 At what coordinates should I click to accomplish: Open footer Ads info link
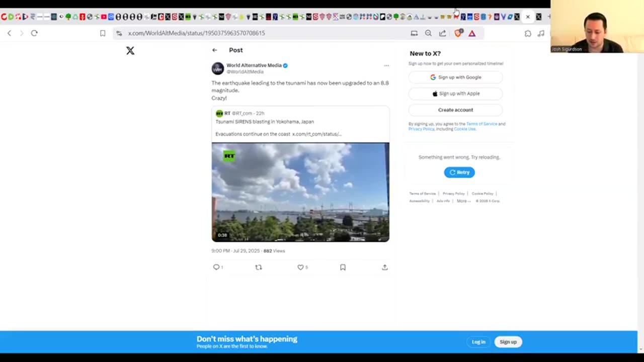pos(443,201)
